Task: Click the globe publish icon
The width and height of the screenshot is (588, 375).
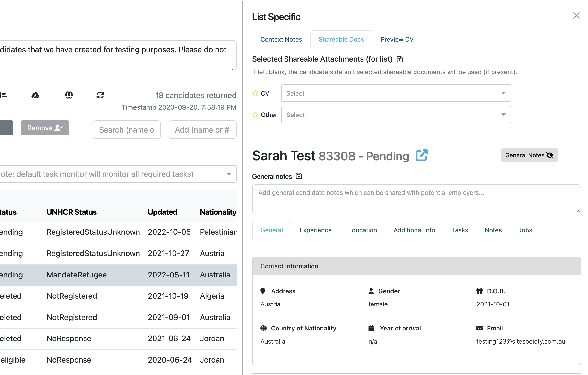Action: point(69,95)
